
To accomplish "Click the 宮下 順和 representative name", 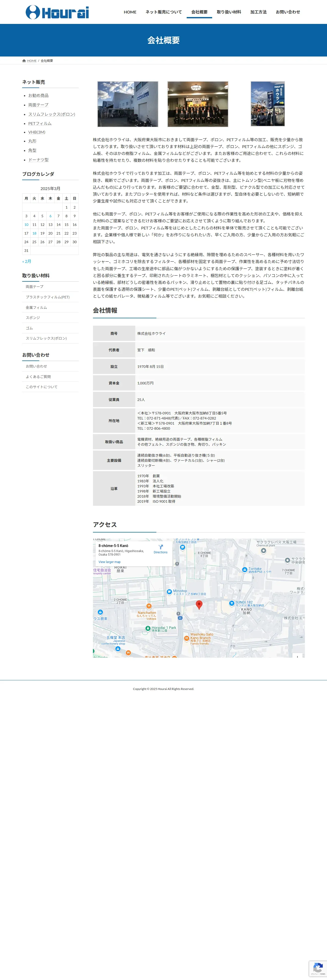I will (146, 350).
